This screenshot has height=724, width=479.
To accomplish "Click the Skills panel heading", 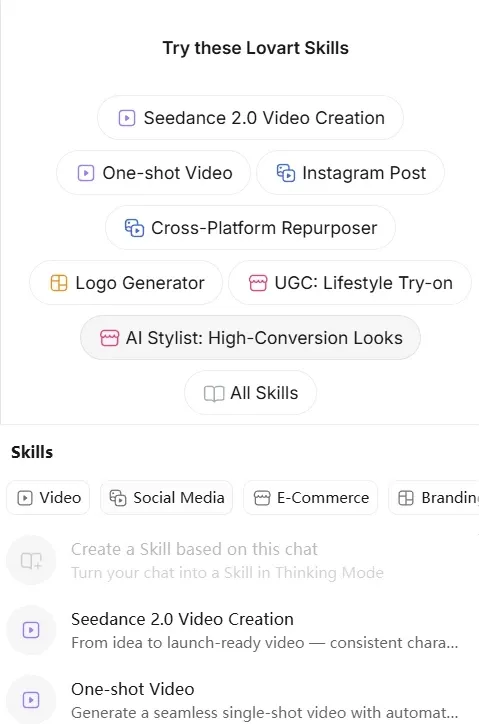I will click(x=32, y=452).
